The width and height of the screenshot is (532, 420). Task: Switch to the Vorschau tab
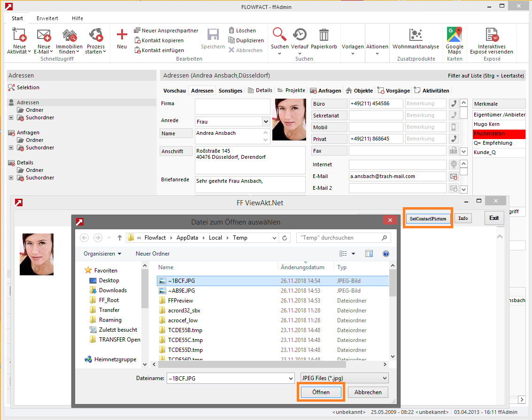pyautogui.click(x=174, y=91)
